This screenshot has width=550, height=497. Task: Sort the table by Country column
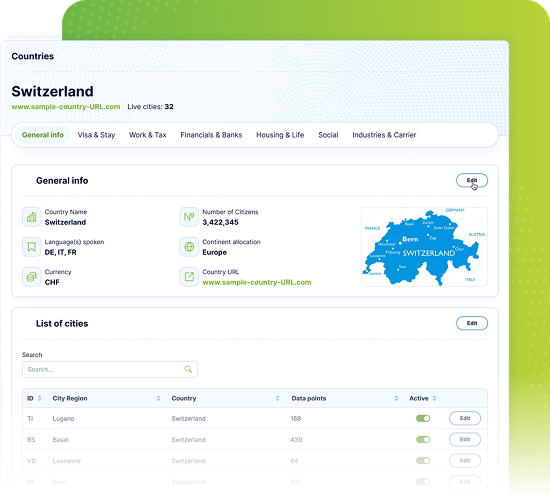(277, 398)
